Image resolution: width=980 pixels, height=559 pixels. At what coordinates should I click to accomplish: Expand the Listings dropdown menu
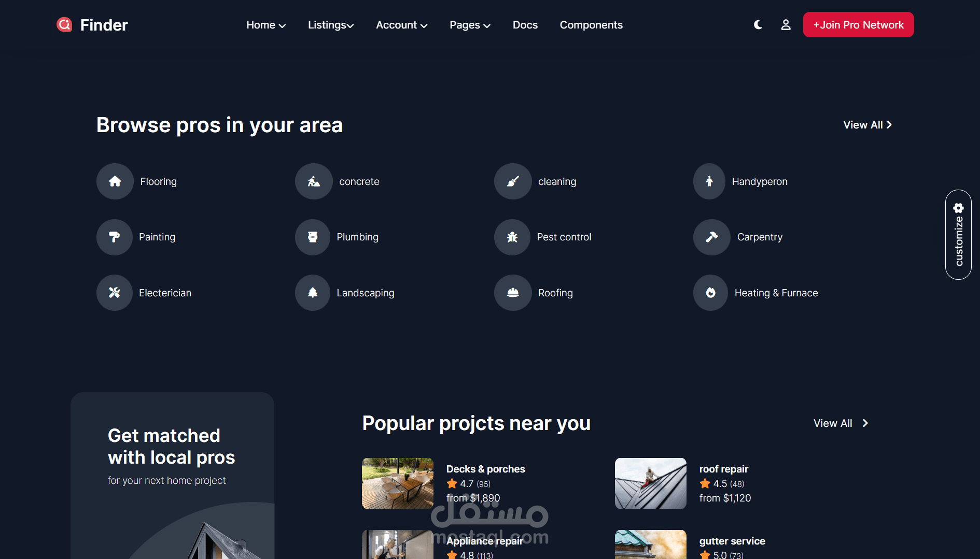pyautogui.click(x=331, y=25)
